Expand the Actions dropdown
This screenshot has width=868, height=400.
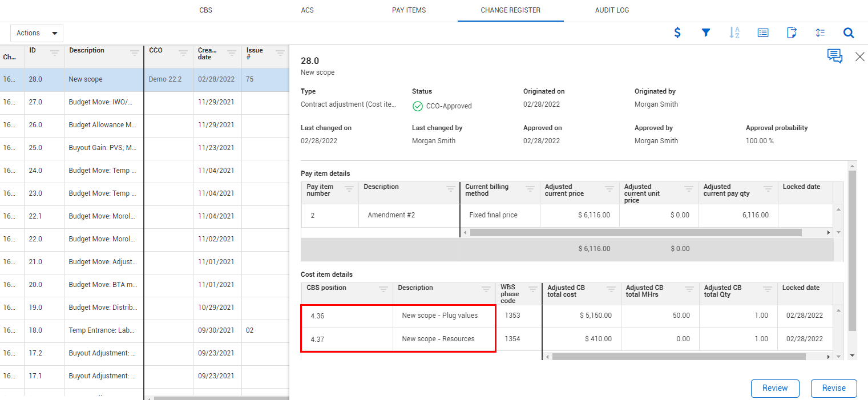click(x=37, y=33)
